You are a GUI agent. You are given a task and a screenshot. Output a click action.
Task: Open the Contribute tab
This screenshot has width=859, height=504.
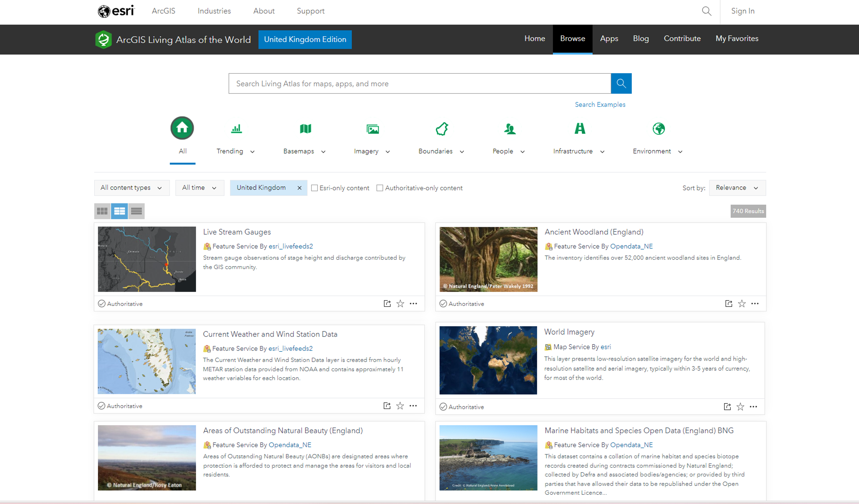pyautogui.click(x=682, y=39)
